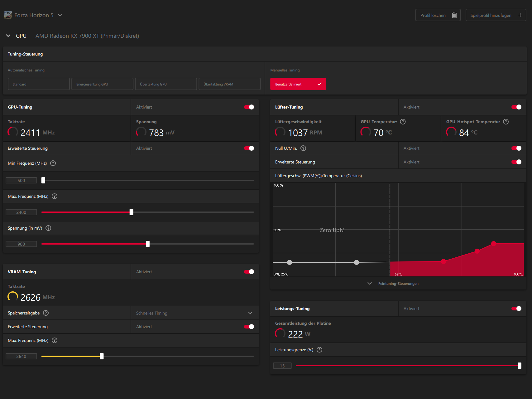Open help icon for VRAM Max. Frequenz (MHz)
The height and width of the screenshot is (399, 532).
(55, 340)
